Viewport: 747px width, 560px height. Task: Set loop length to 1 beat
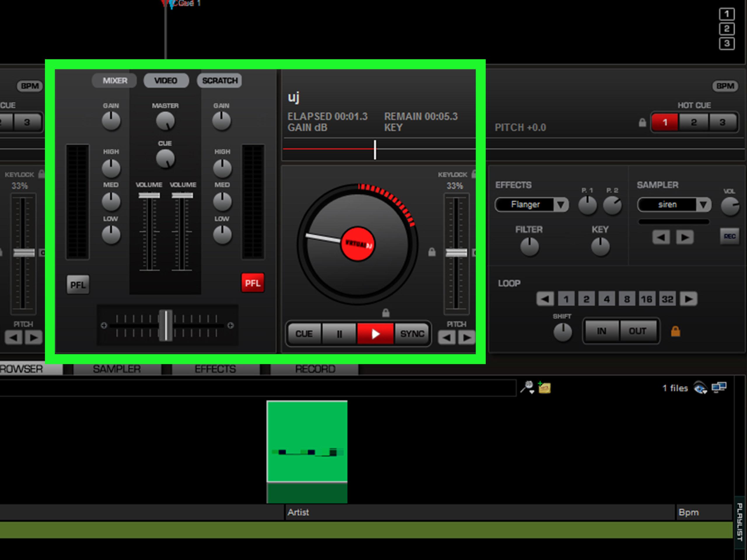coord(566,299)
